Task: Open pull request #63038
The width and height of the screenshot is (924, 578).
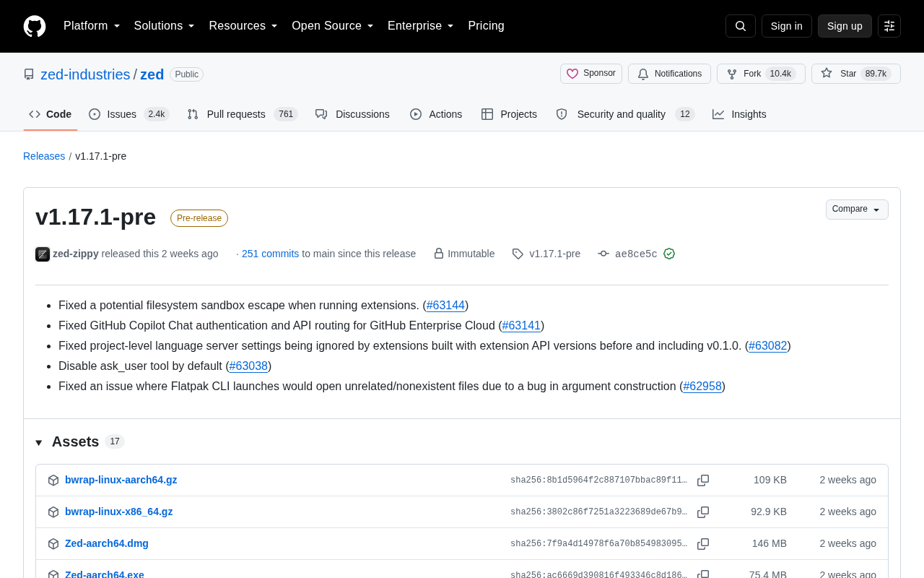Action: (248, 366)
